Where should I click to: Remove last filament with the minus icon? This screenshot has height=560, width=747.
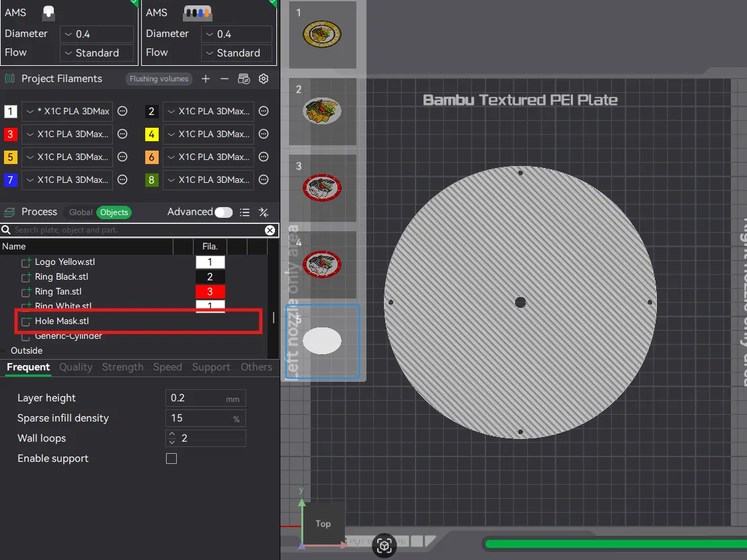point(225,79)
